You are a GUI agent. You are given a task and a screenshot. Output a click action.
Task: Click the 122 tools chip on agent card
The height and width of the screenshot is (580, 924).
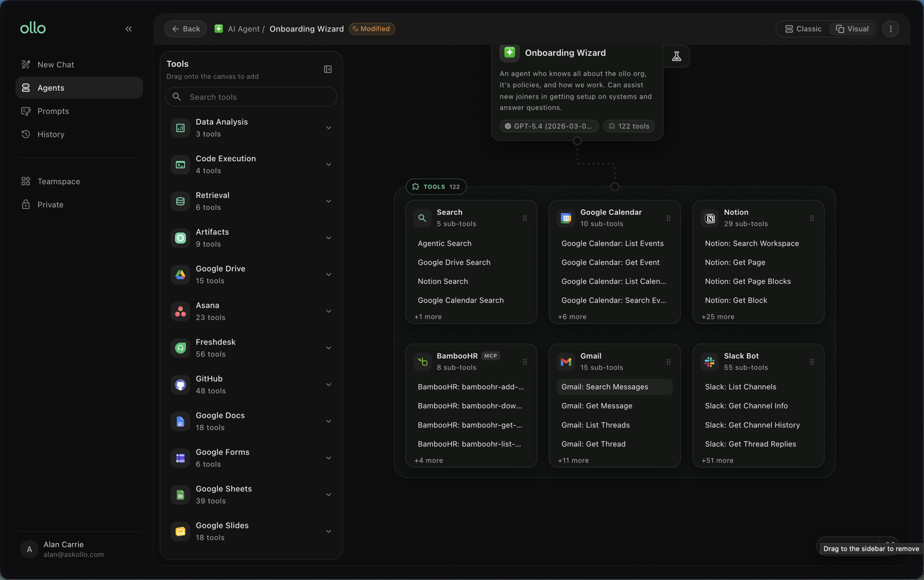[629, 126]
